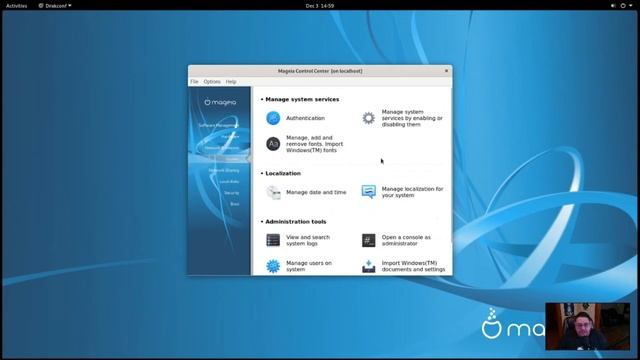Click the 'Manage system services' section heading
This screenshot has width=640, height=360.
302,99
